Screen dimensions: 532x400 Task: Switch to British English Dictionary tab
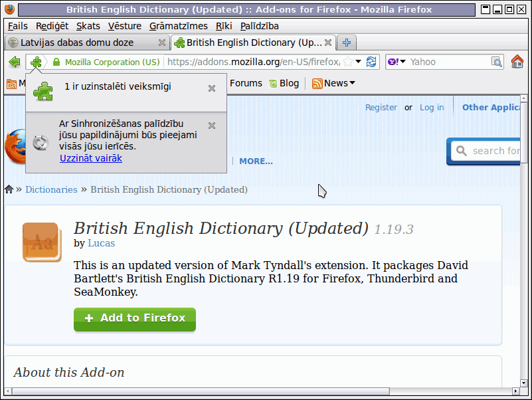(x=253, y=43)
